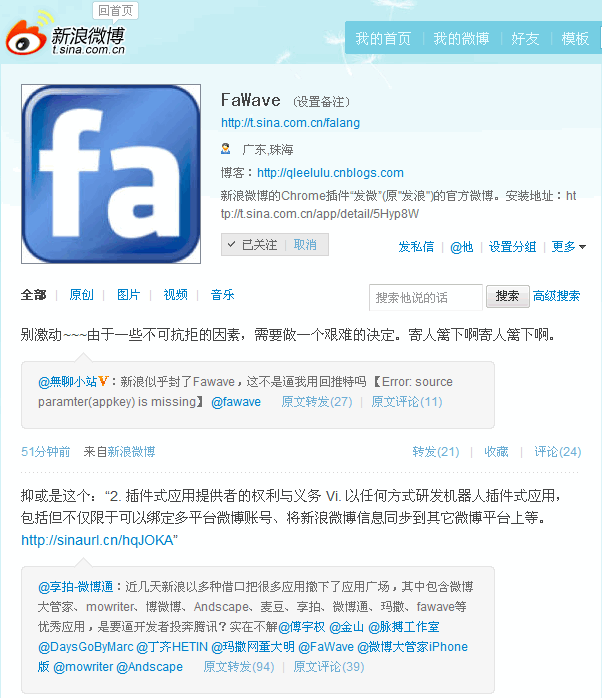Click the orange V verified badge

[x=103, y=381]
